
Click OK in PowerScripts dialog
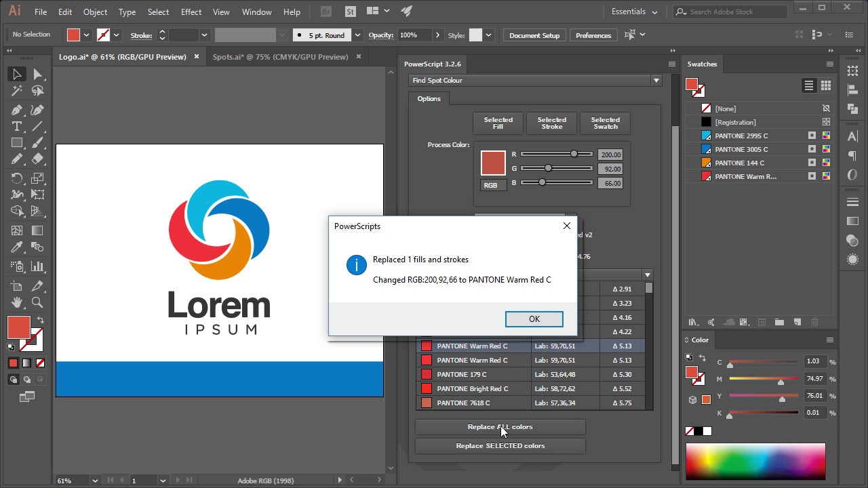534,319
